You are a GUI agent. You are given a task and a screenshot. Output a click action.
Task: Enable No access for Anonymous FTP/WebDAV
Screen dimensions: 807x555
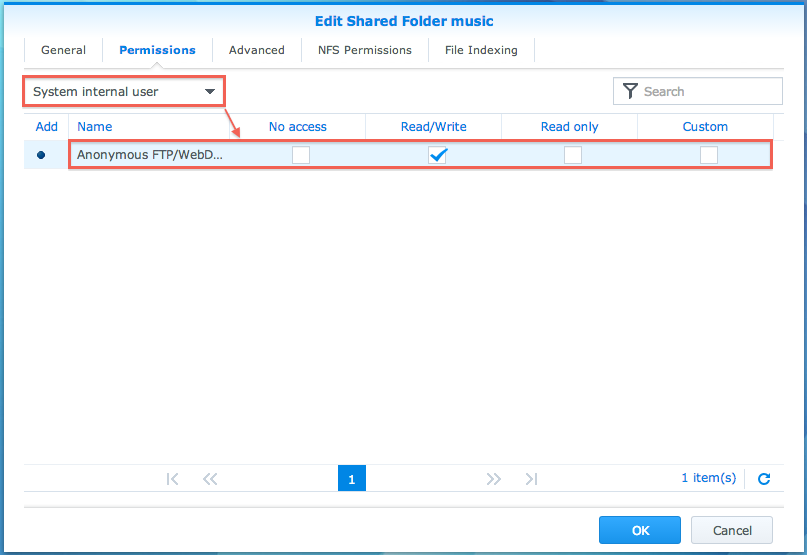pyautogui.click(x=301, y=155)
